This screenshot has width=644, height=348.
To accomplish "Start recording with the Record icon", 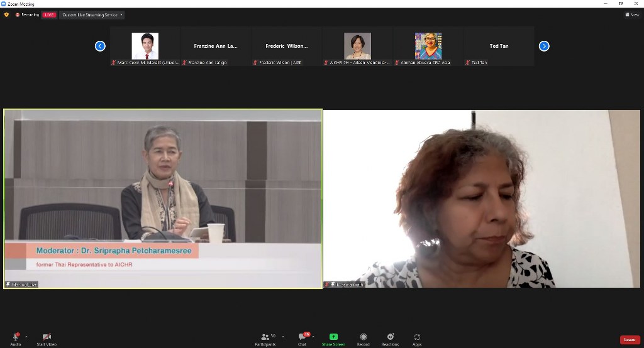I will (x=364, y=339).
